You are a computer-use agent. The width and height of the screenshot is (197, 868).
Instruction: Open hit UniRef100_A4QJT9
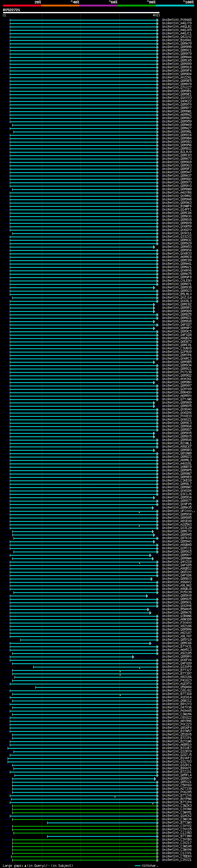[x=177, y=23]
